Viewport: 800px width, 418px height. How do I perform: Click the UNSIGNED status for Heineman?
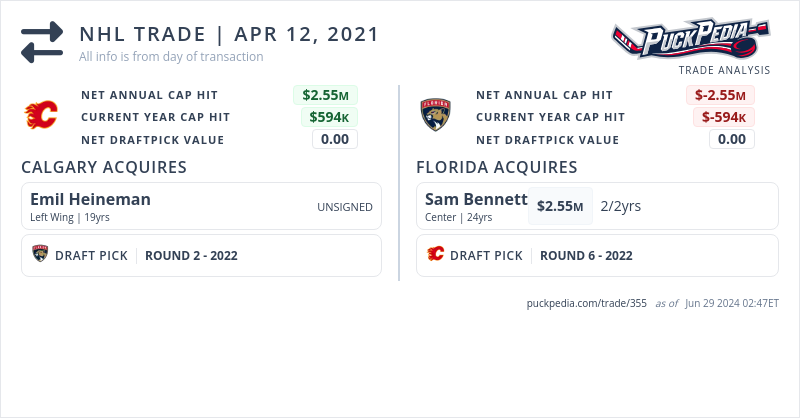345,207
